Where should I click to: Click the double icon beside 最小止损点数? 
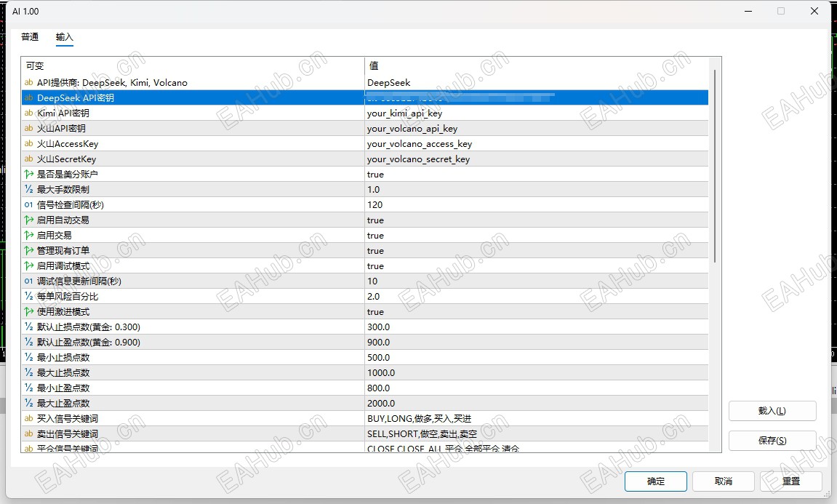(29, 357)
